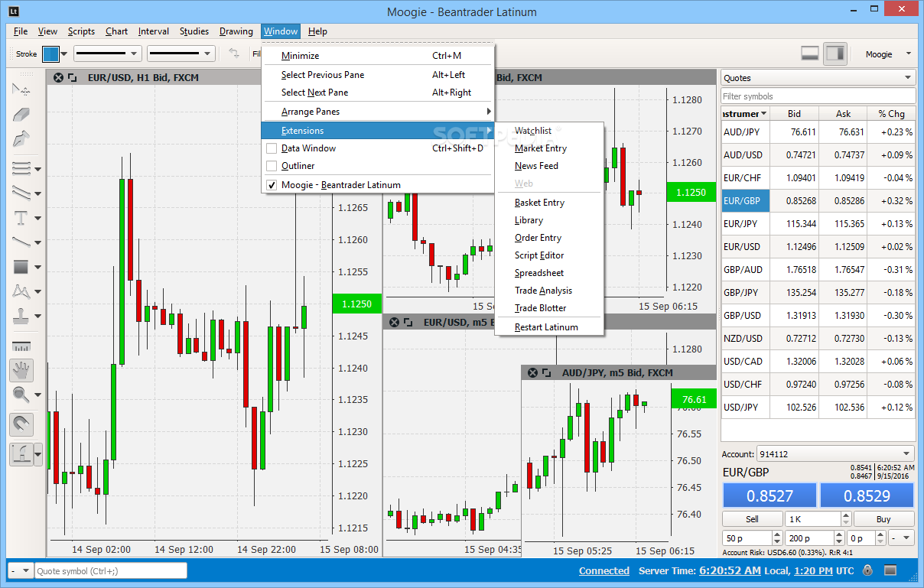This screenshot has height=588, width=924.
Task: Expand the zoom tool options arrow
Action: (x=38, y=396)
